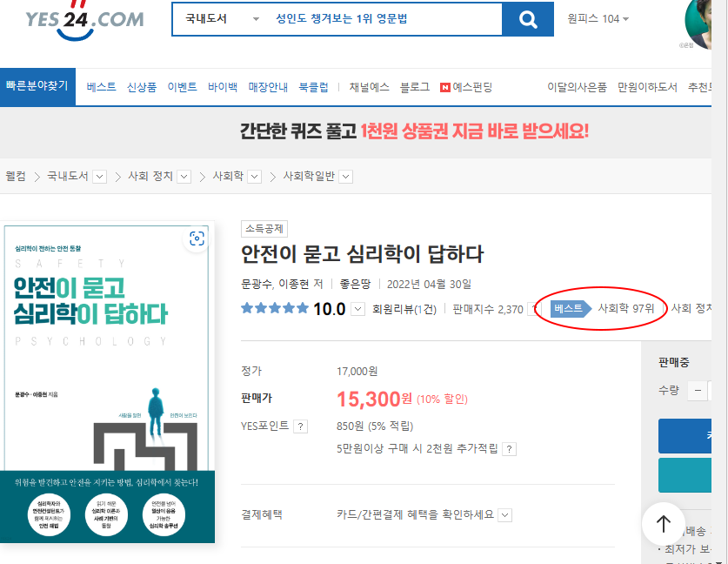Open the 국내도서 search category dropdown
728x564 pixels.
pyautogui.click(x=223, y=19)
